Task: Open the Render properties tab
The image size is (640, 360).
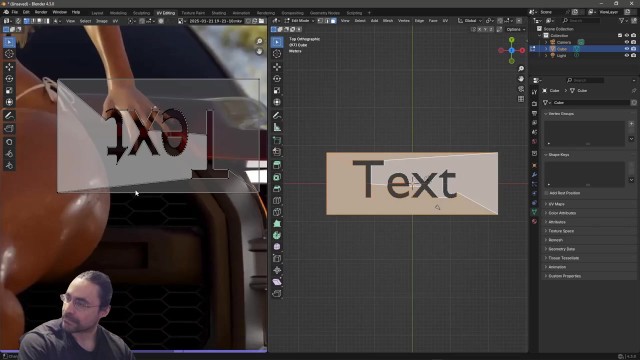Action: coord(534,104)
